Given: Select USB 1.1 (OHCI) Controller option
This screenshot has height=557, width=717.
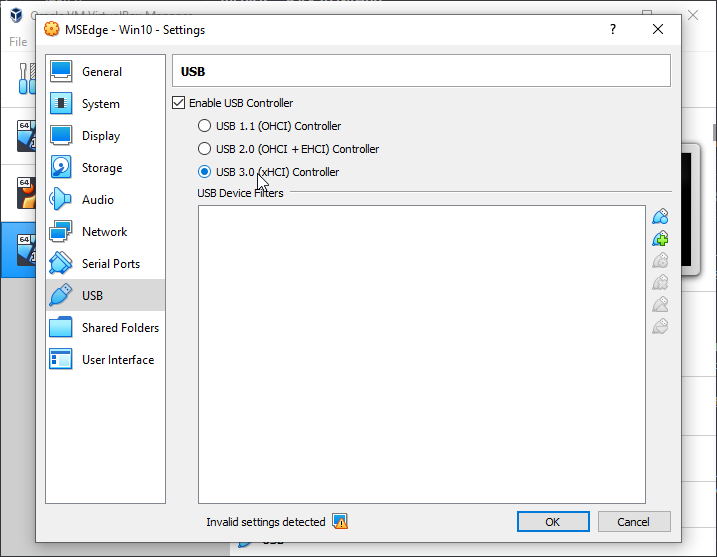Looking at the screenshot, I should [x=205, y=126].
